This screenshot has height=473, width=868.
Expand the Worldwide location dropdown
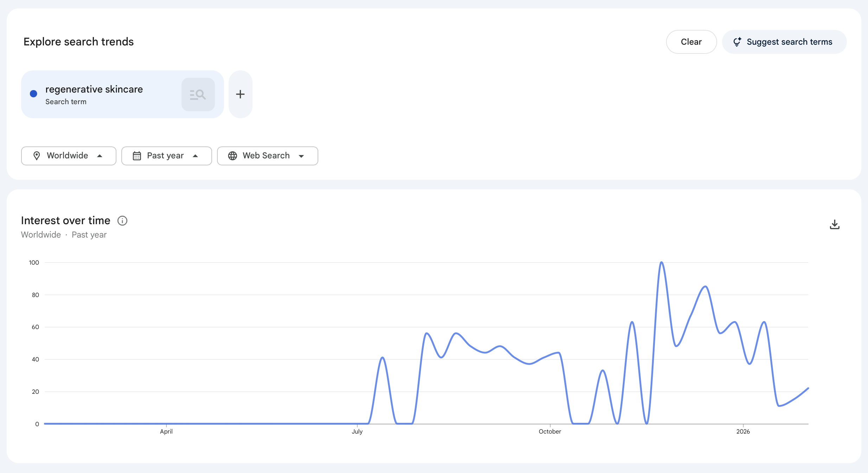tap(100, 156)
